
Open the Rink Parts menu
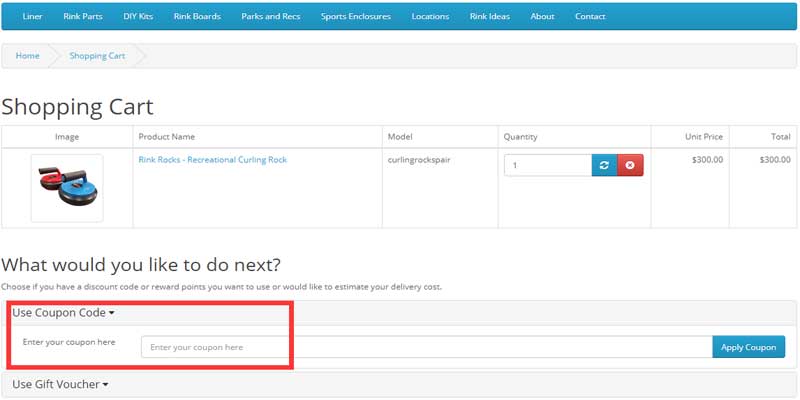[83, 16]
